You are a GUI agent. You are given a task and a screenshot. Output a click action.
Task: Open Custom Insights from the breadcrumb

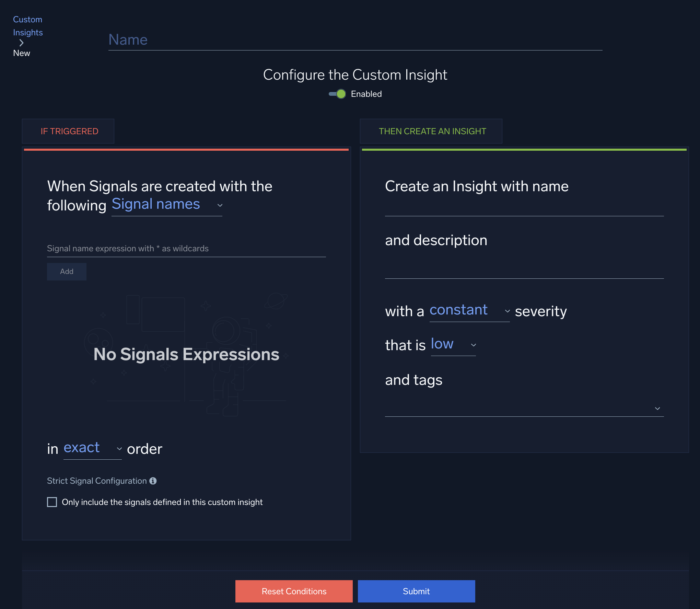pos(27,26)
